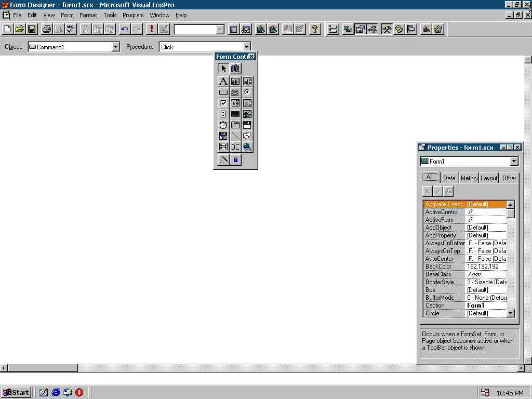Open the Tools menu

click(110, 15)
